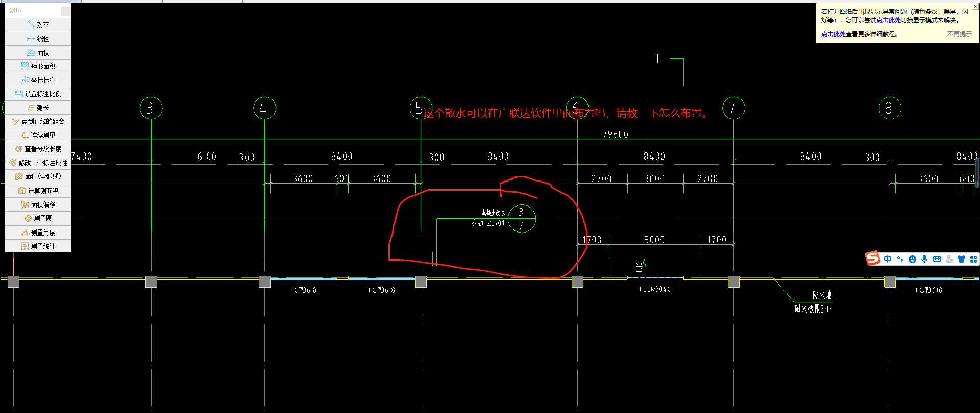
Task: Click the overall dimension 79800
Action: pyautogui.click(x=615, y=134)
